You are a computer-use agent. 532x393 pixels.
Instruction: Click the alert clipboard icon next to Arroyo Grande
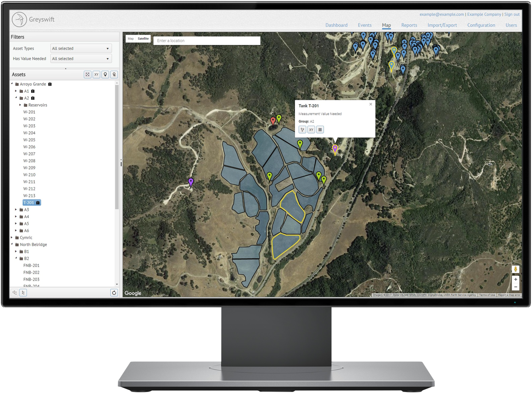tap(50, 84)
